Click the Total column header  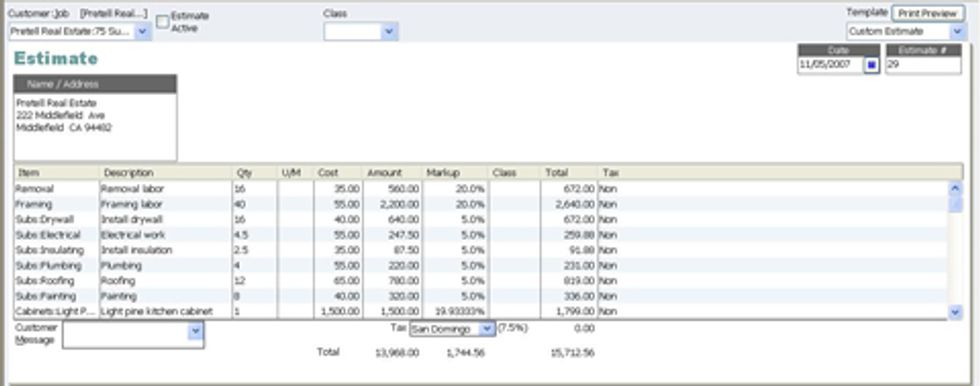(568, 172)
